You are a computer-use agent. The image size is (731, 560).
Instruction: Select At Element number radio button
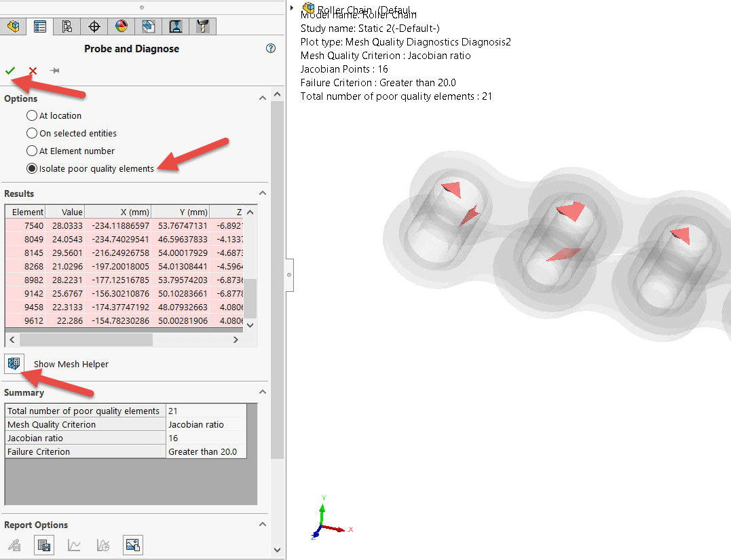(x=32, y=151)
